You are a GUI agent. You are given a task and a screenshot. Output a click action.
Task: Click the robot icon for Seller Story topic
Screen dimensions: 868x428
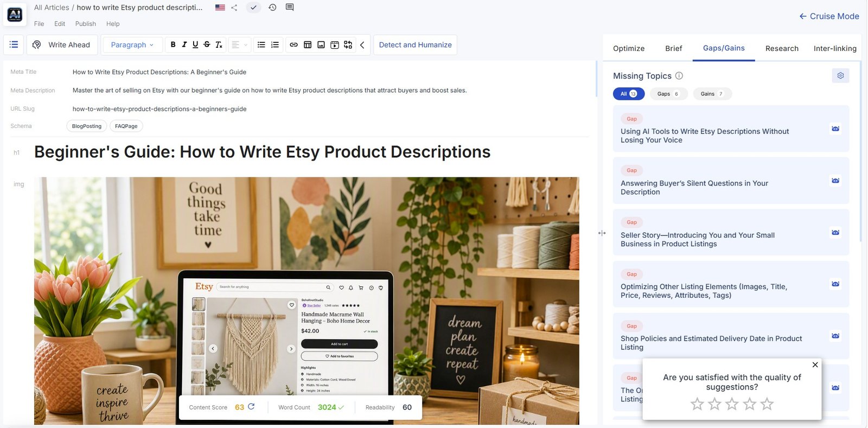pyautogui.click(x=835, y=232)
